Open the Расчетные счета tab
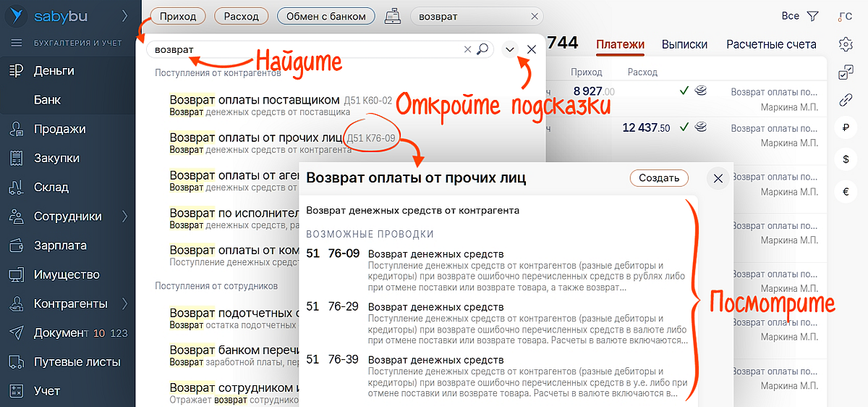Screen dimensions: 868x407 (771, 44)
